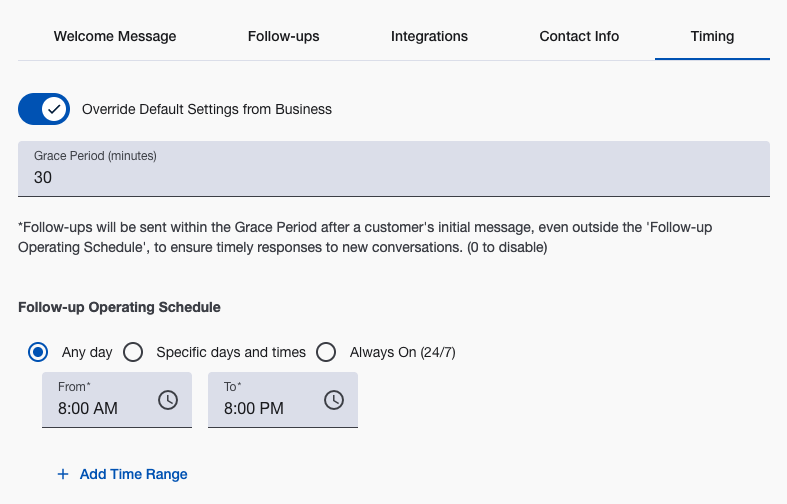Open the Follow-ups tab
The image size is (787, 504).
click(283, 37)
